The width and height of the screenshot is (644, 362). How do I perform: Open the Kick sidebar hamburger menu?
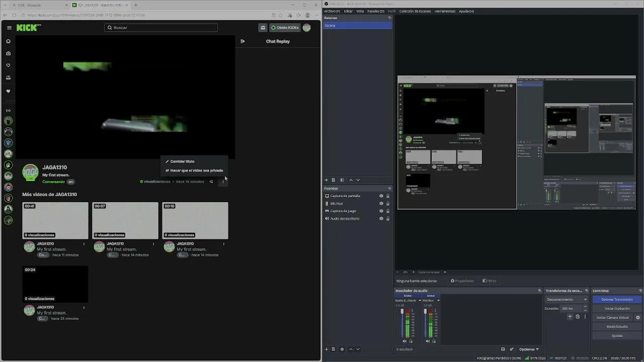click(x=9, y=28)
